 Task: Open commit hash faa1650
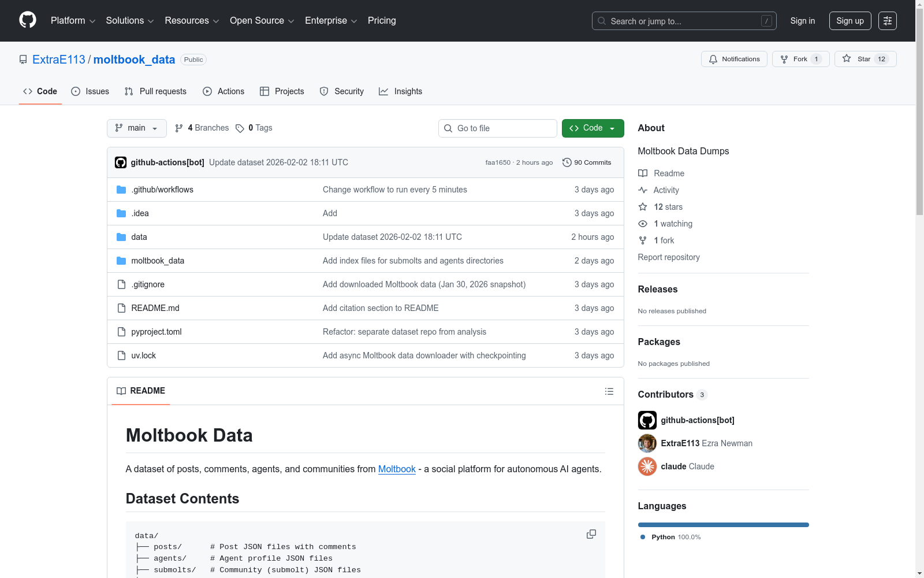[x=498, y=162]
